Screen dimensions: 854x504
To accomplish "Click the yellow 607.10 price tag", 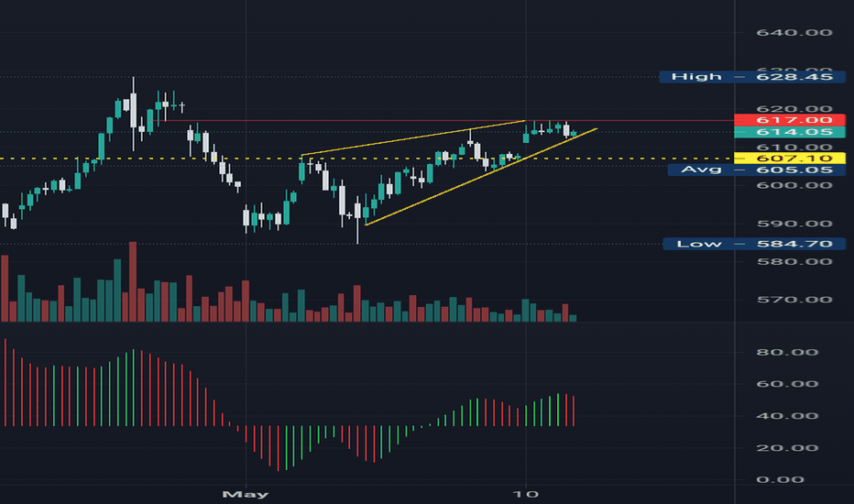I will coord(790,159).
